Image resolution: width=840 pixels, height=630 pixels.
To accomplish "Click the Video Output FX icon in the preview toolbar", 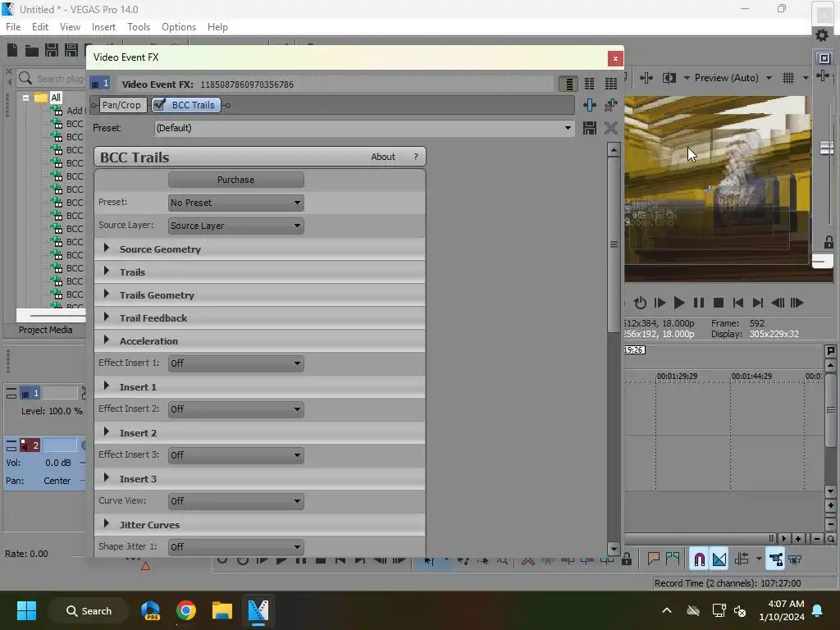I will (x=646, y=78).
